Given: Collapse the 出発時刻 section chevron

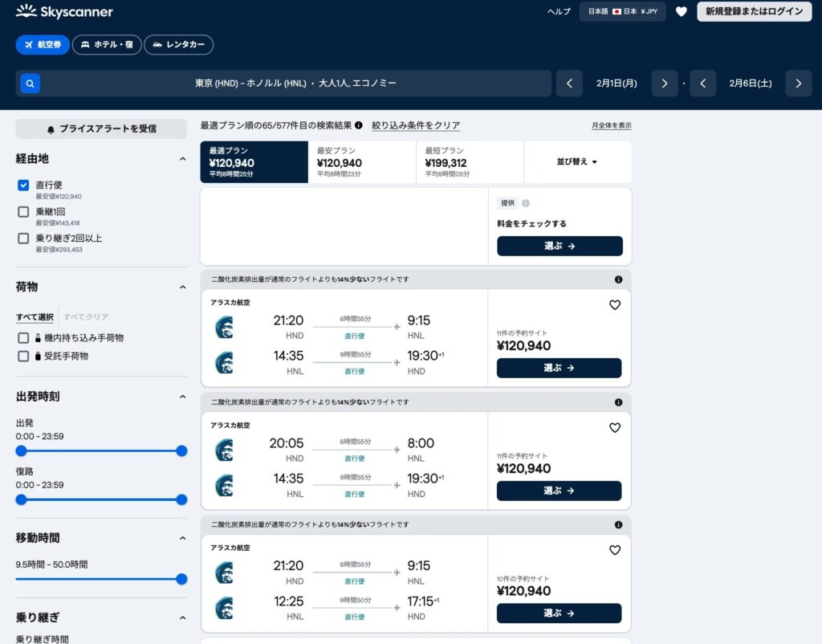Looking at the screenshot, I should (x=182, y=397).
